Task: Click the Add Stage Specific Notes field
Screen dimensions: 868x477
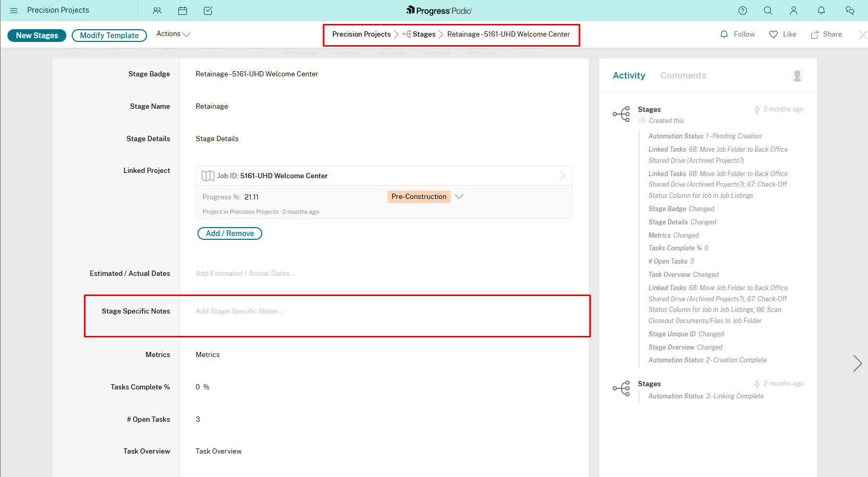Action: pyautogui.click(x=239, y=311)
